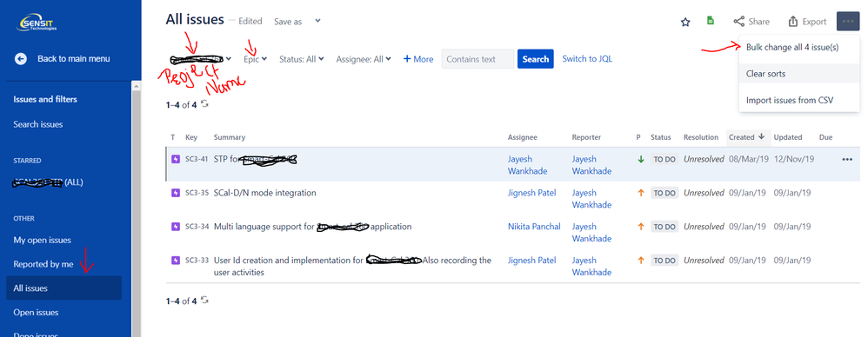The image size is (868, 337).
Task: Click the low priority arrow on SC3-41
Action: pyautogui.click(x=641, y=159)
